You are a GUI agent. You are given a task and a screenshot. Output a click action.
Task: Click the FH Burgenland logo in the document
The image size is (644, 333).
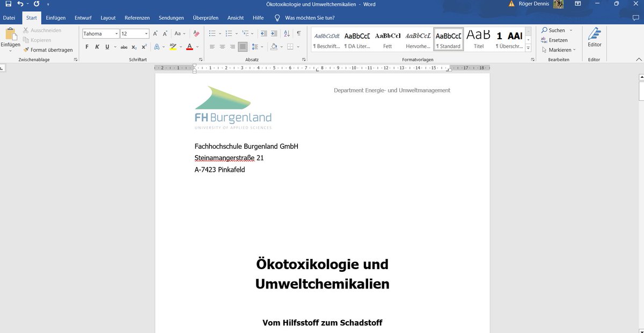[x=233, y=107]
